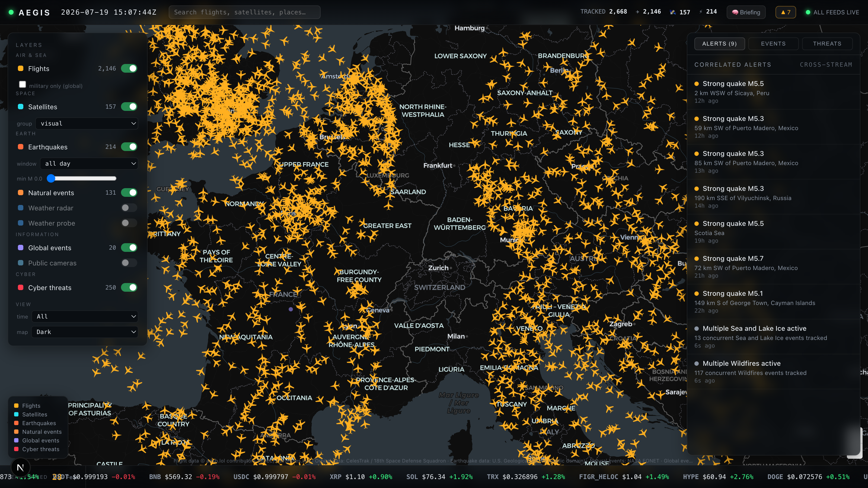Viewport: 868px width, 488px height.
Task: Click the min M magnitude slider handle
Action: tap(51, 178)
